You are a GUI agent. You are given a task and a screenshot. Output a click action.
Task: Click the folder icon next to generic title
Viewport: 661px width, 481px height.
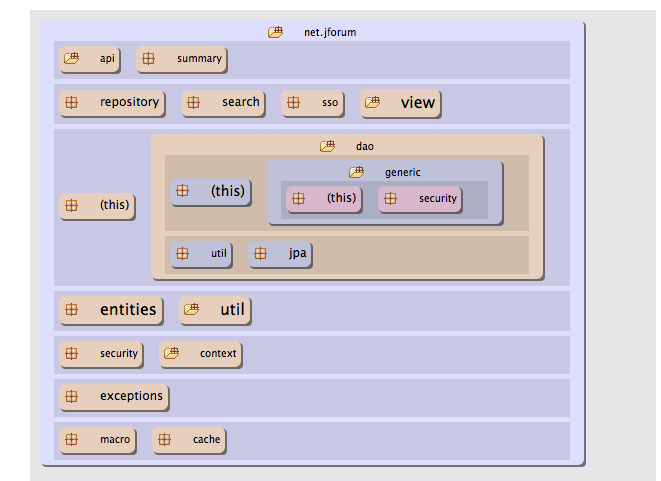coord(356,172)
